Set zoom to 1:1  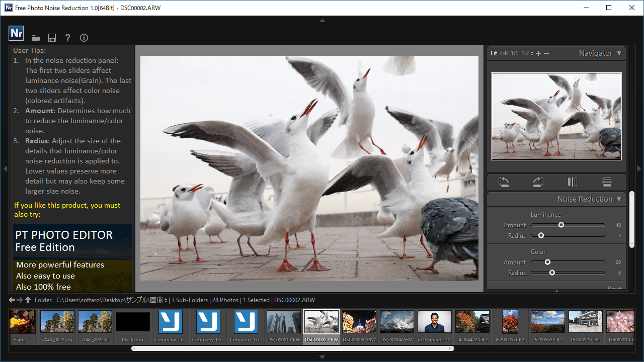point(514,53)
